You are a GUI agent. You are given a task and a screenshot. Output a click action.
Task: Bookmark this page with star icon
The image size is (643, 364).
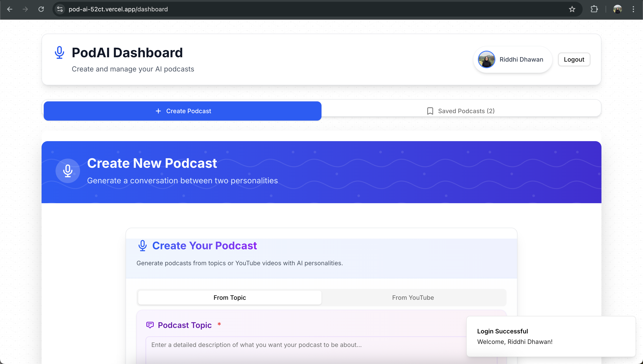tap(572, 9)
